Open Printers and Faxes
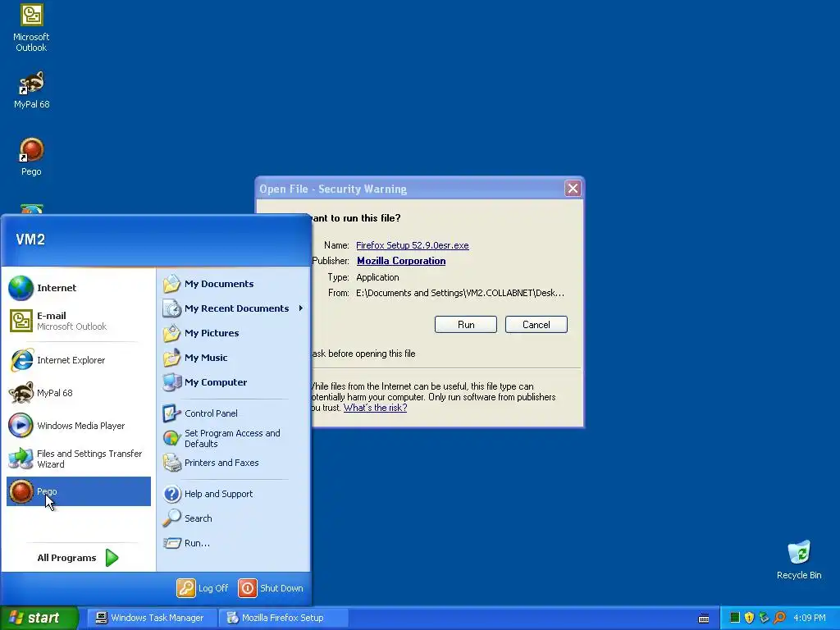The height and width of the screenshot is (630, 840). point(233,463)
